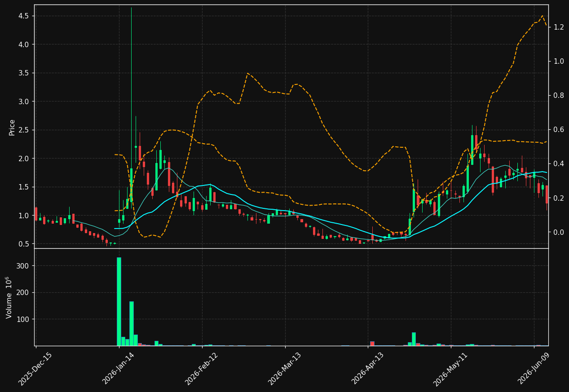Image resolution: width=569 pixels, height=392 pixels.
Task: Click the 3.0 price tick label
Action: point(24,101)
